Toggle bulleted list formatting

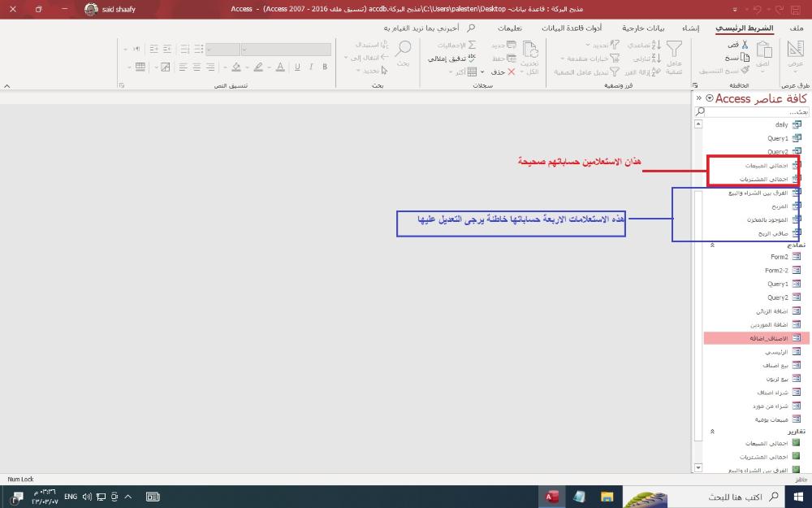coord(198,49)
